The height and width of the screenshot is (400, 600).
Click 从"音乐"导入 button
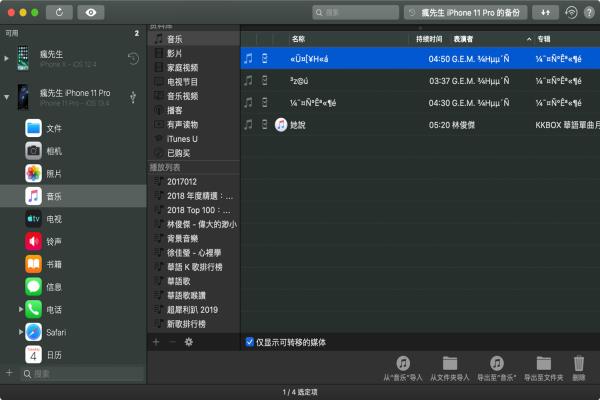[x=403, y=368]
